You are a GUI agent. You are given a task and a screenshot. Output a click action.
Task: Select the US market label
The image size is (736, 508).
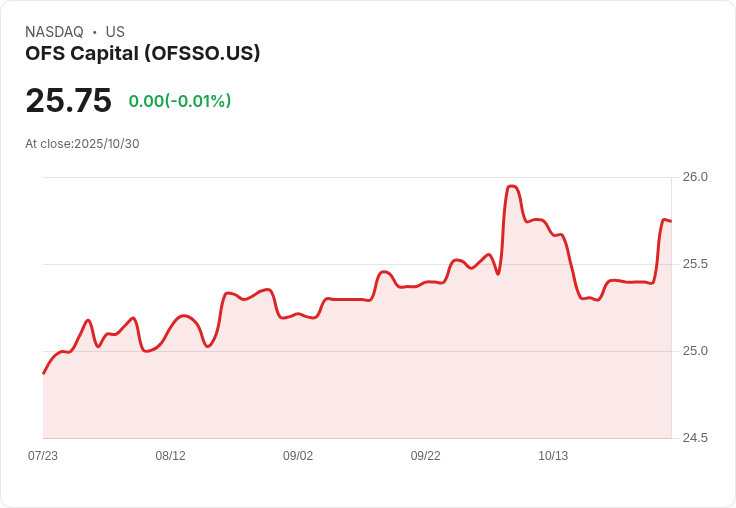115,32
